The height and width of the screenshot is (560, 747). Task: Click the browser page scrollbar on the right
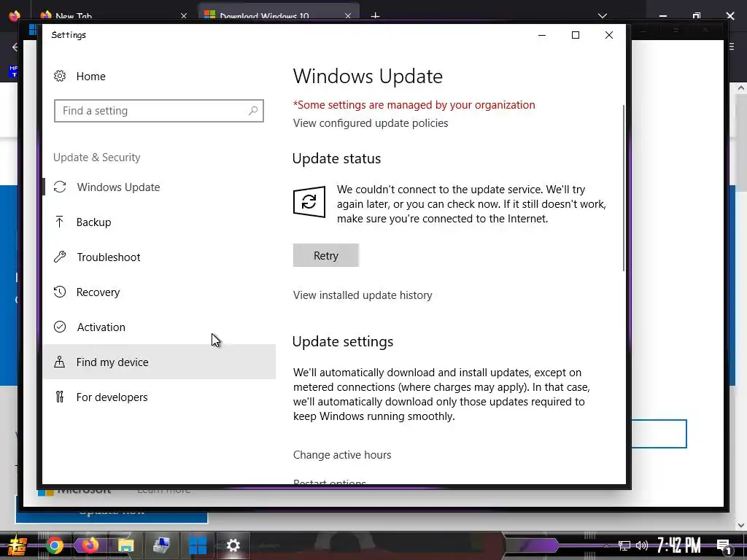click(741, 143)
